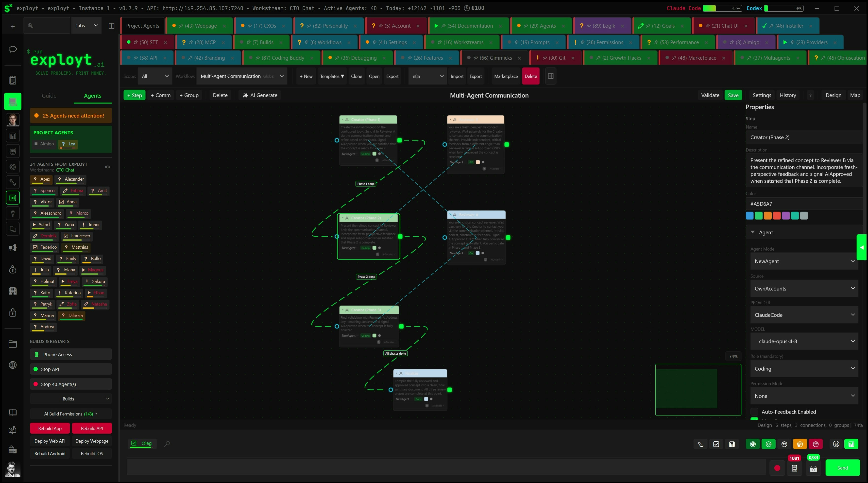Open the globe web sidebar icon
Viewport: 868px width, 483px height.
(x=13, y=365)
